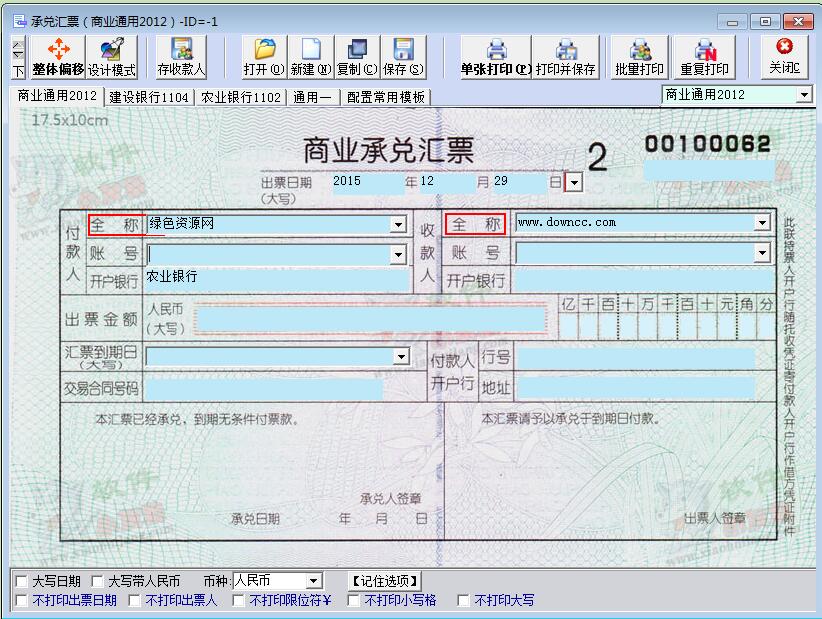Screen dimensions: 822x619
Task: Open the 配置常用模板 tab
Action: coord(386,97)
